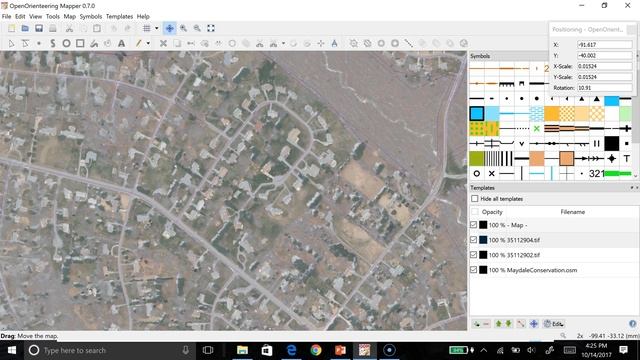The image size is (640, 360).
Task: Toggle visibility of 35112902.tif template
Action: coord(473,255)
